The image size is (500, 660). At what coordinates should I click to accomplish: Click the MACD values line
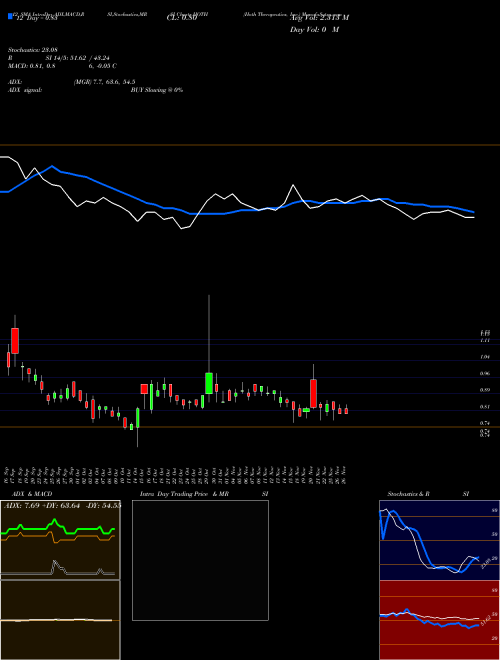[x=62, y=66]
